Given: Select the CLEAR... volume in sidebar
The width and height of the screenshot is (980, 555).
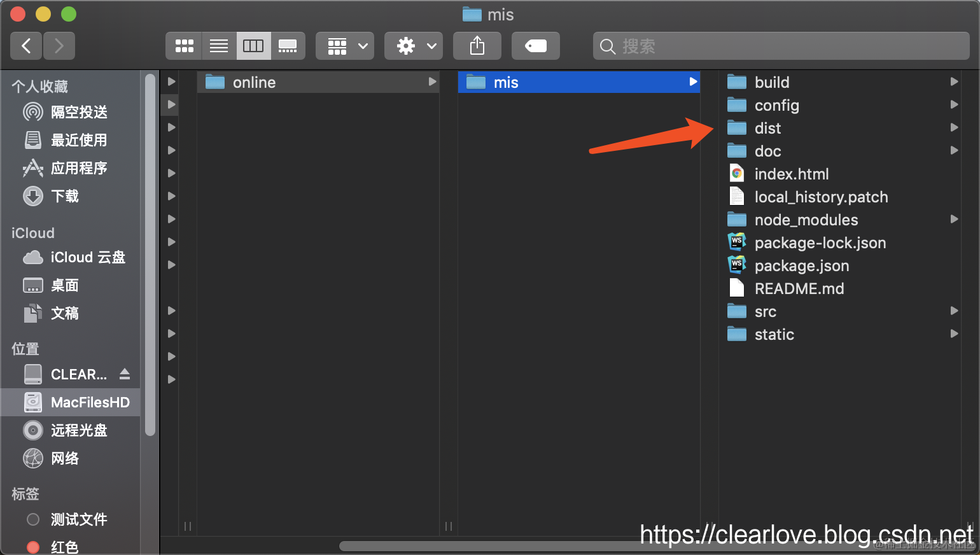Looking at the screenshot, I should tap(71, 374).
